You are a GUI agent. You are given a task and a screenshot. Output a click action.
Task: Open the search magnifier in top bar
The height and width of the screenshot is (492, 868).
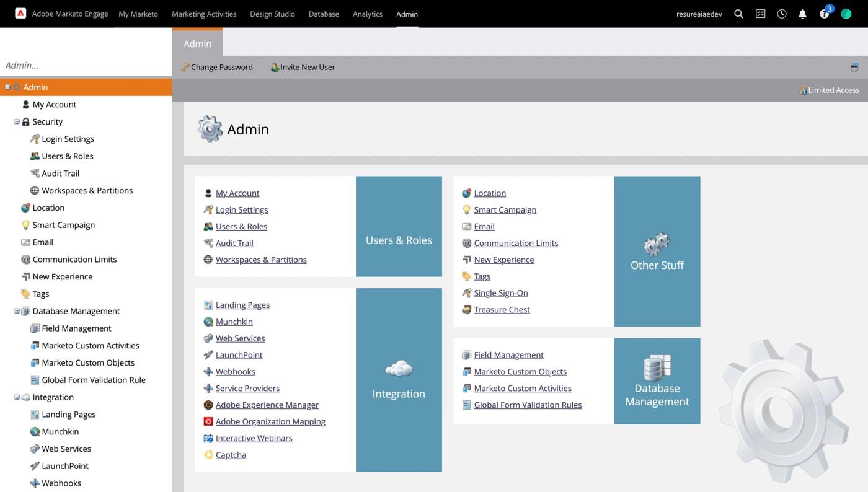(738, 14)
